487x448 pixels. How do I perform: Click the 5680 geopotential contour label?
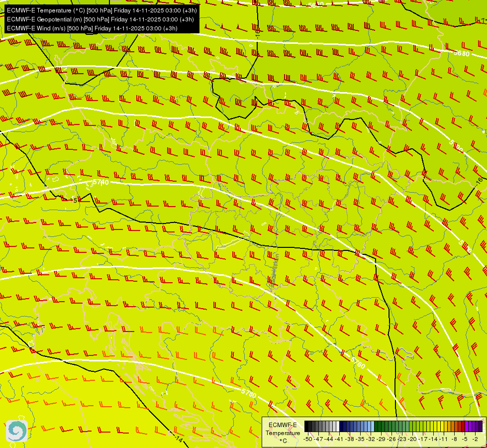pyautogui.click(x=462, y=53)
